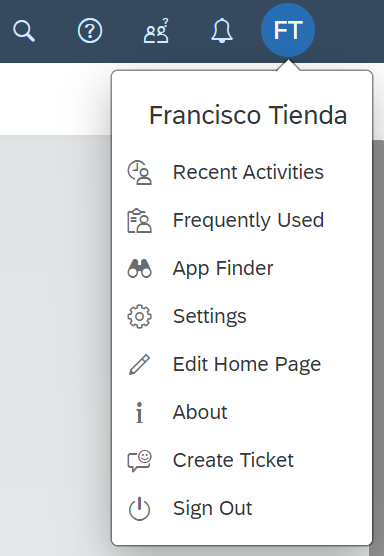The image size is (384, 556).
Task: Open the search magnifier icon
Action: coord(24,31)
